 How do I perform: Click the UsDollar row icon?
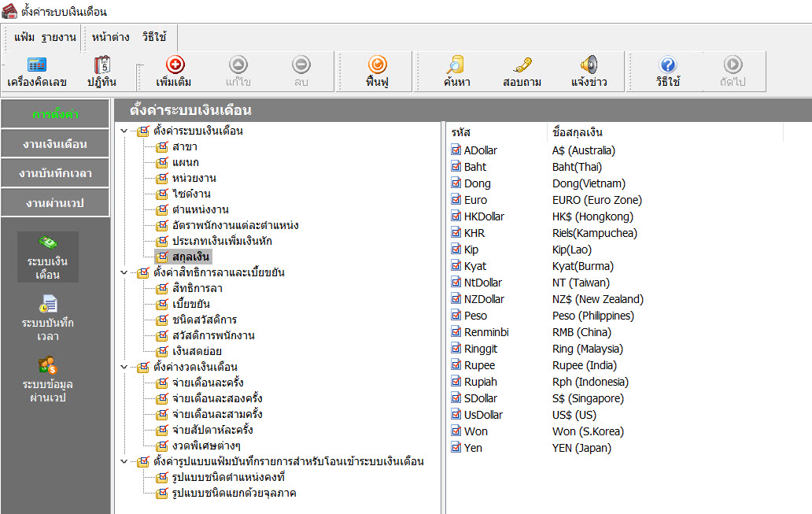(456, 415)
